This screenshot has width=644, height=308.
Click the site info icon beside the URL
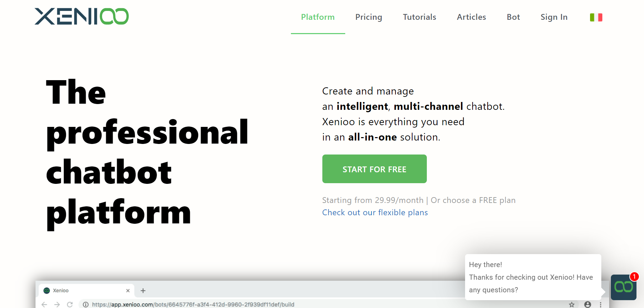coord(86,304)
